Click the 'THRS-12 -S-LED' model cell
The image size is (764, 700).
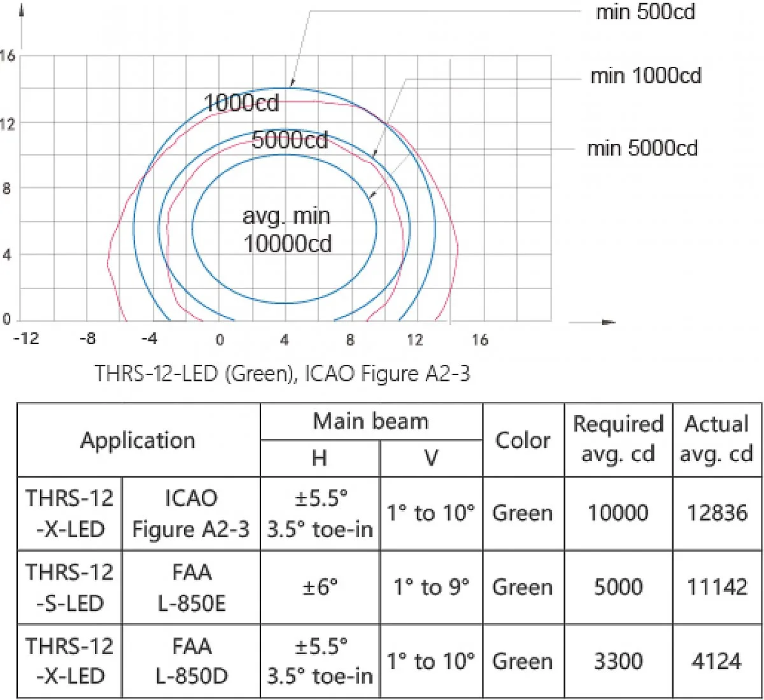click(x=69, y=587)
